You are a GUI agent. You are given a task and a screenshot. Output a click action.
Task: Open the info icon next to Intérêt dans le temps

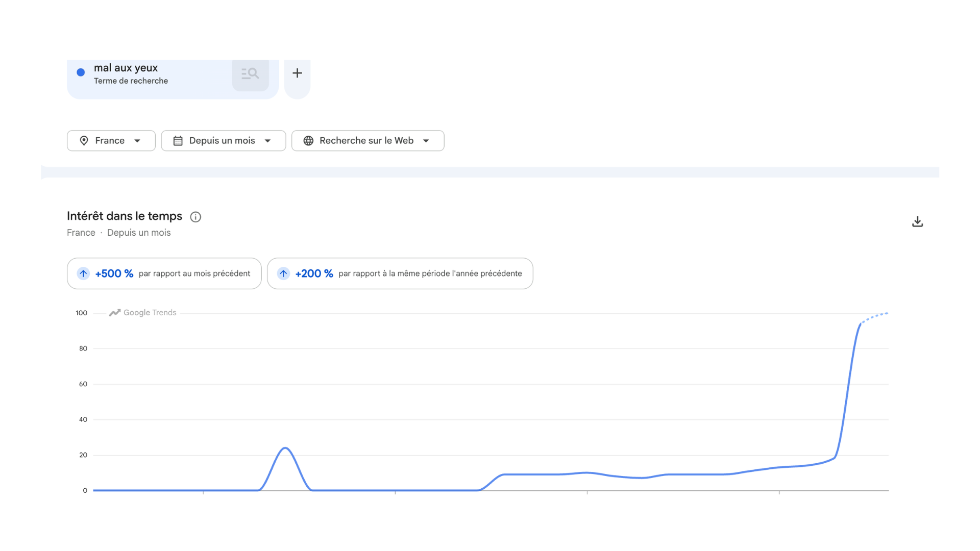click(195, 217)
